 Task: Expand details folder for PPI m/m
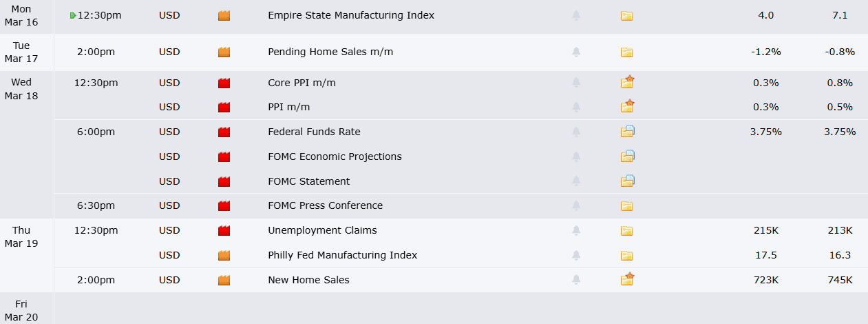pos(626,107)
